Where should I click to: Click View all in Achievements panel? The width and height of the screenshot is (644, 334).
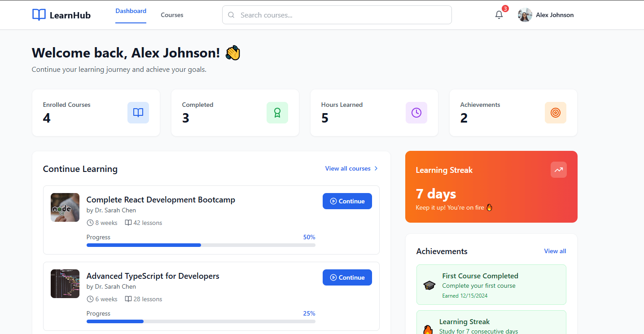click(x=555, y=251)
